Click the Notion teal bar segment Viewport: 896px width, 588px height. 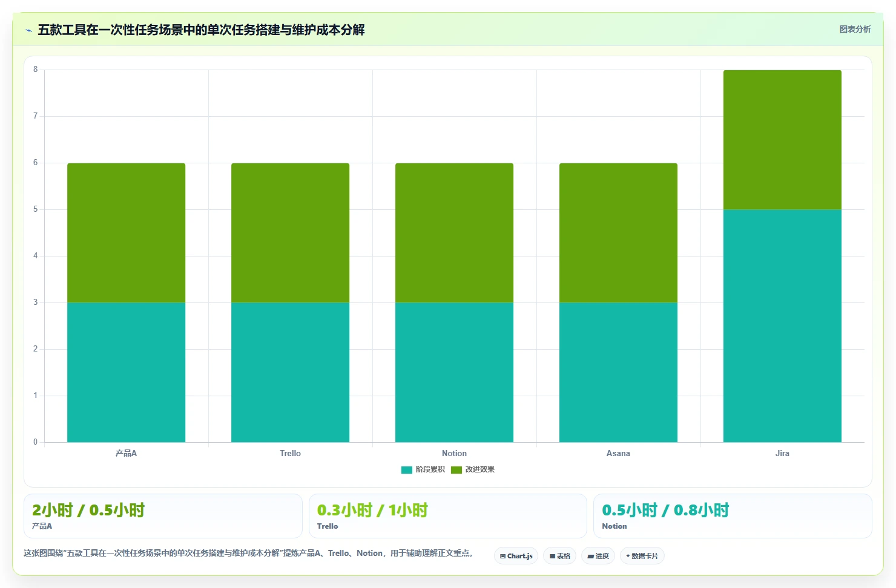(454, 372)
